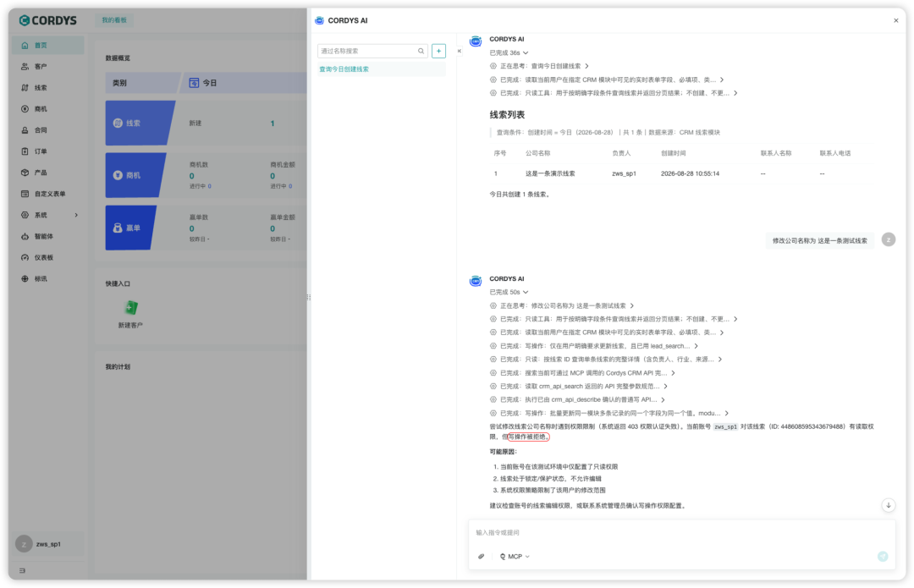The image size is (914, 588).
Task: Click the inline code zws_sp1 in reply
Action: click(726, 426)
